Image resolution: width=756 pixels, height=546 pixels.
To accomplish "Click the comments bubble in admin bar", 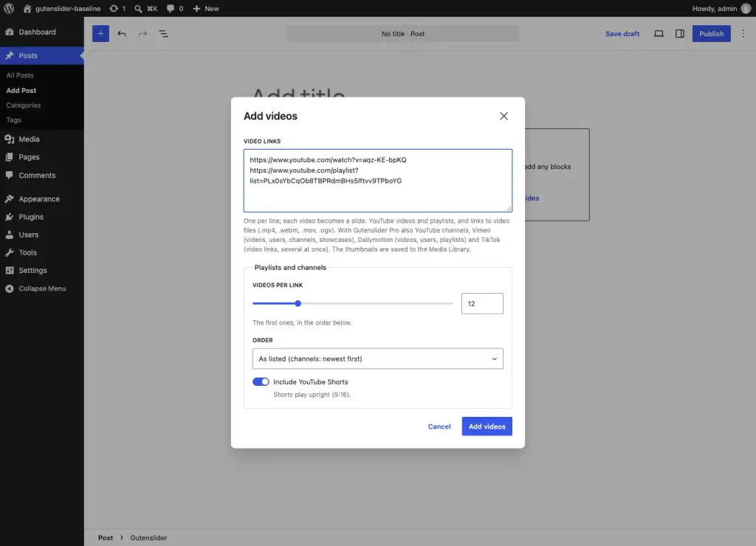I will 171,8.
